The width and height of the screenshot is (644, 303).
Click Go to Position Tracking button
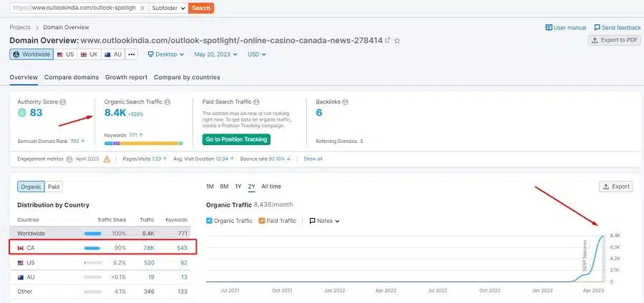(236, 139)
